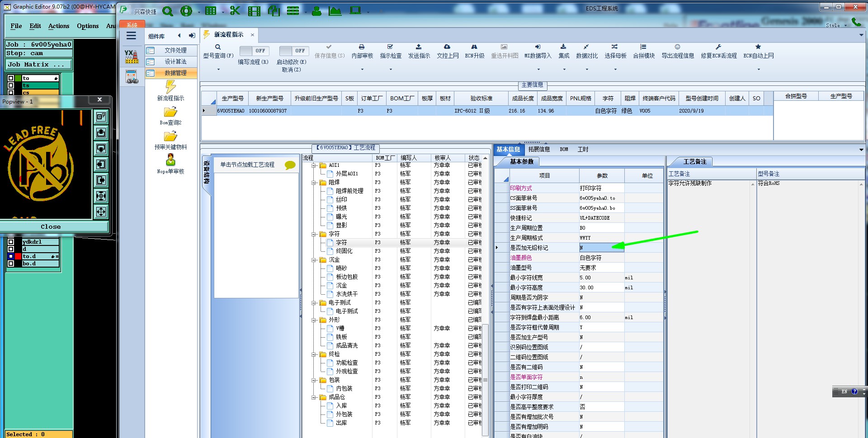
Task: Collapse the 电子测试 folder node
Action: 314,303
